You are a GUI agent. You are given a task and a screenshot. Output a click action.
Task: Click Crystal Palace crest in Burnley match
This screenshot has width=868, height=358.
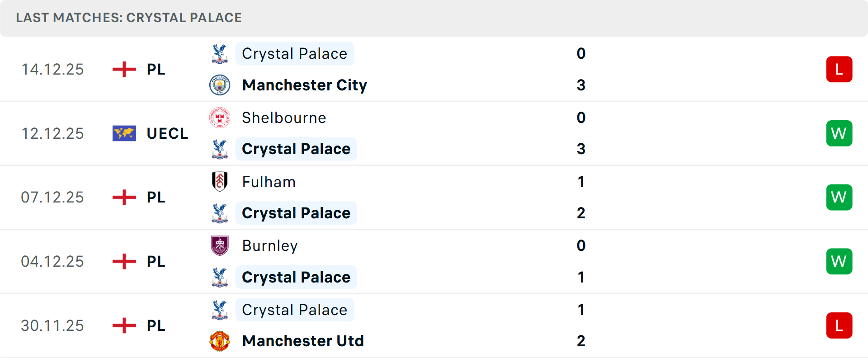coord(220,277)
